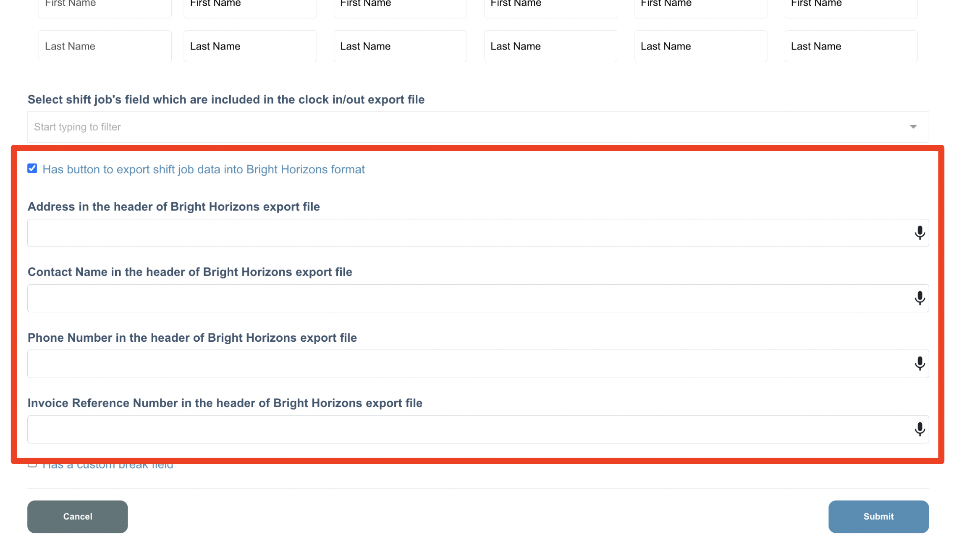Uncheck Bright Horizons export button checkbox
The image size is (959, 560).
(32, 168)
